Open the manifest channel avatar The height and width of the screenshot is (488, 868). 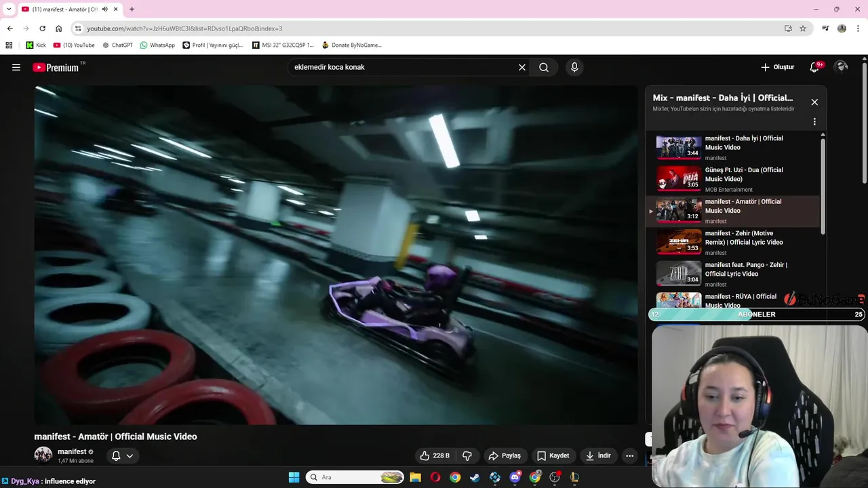pos(43,455)
